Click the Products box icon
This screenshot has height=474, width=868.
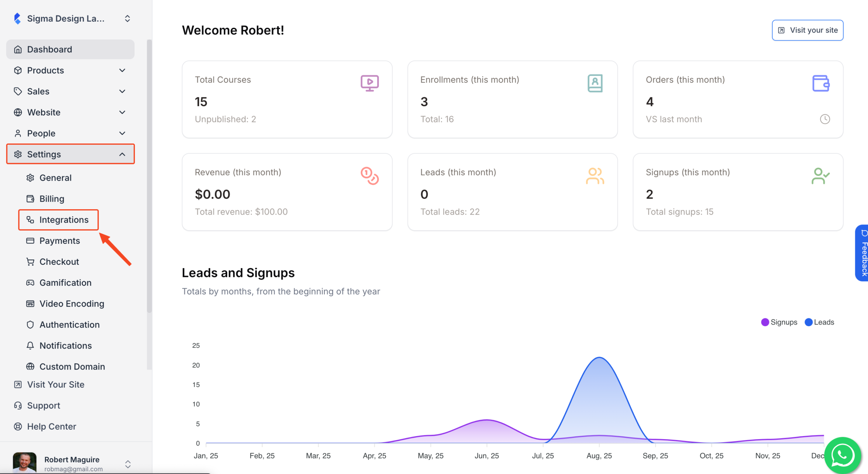pos(18,71)
